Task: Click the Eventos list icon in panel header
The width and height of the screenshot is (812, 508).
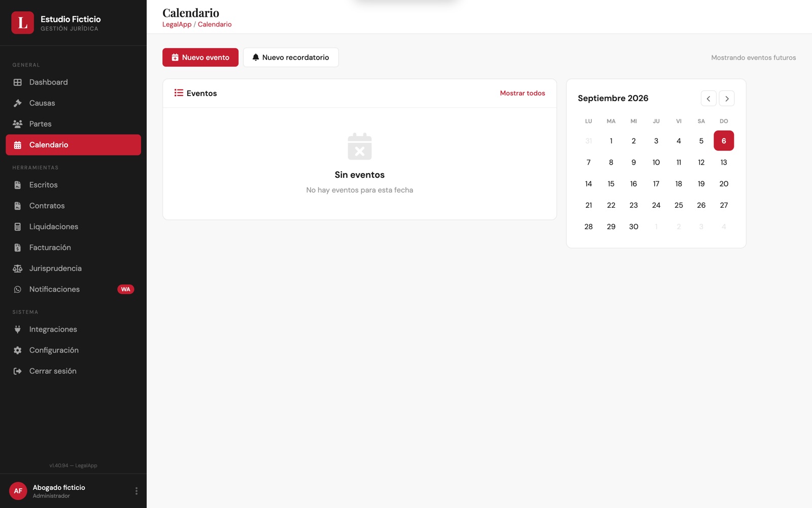Action: tap(179, 93)
